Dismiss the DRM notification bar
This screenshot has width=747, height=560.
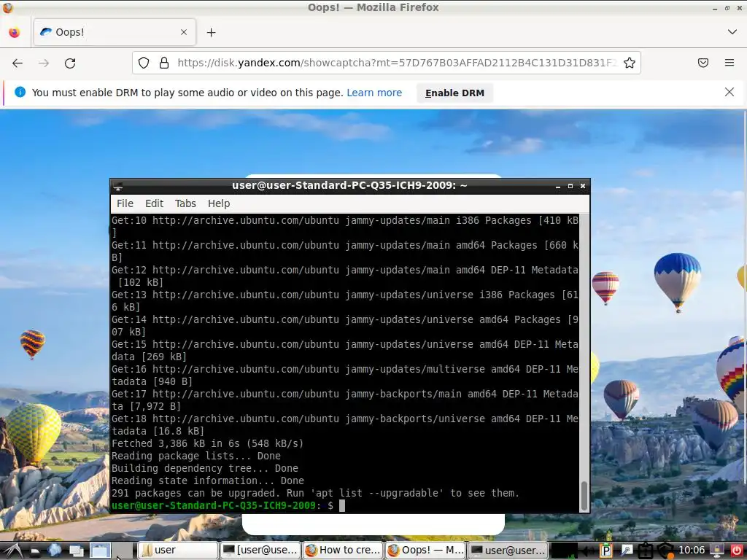729,92
